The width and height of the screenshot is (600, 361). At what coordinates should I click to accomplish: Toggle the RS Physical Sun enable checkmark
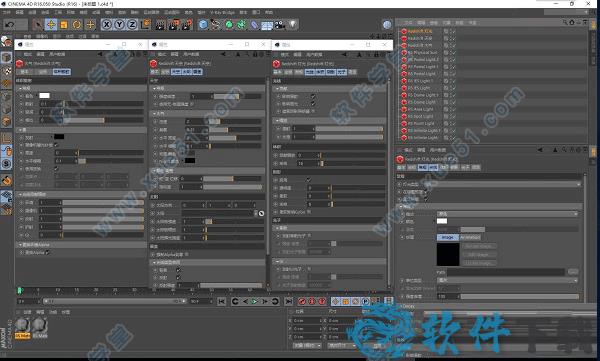453,52
